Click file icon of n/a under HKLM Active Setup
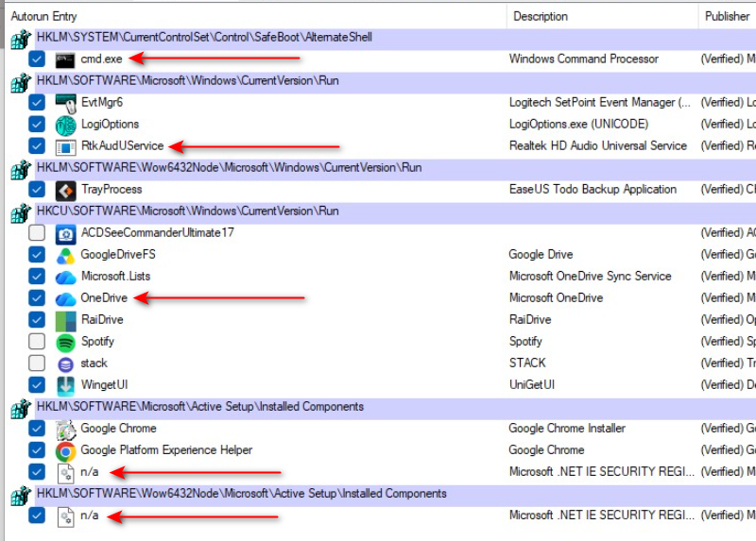756x541 pixels. (65, 473)
